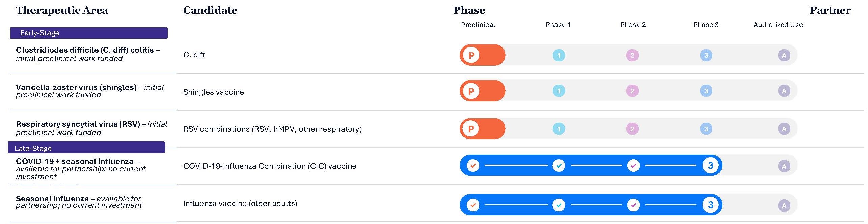Image resolution: width=868 pixels, height=224 pixels.
Task: Click Phase 1 checkmark for Influenza vaccine
Action: tap(559, 205)
